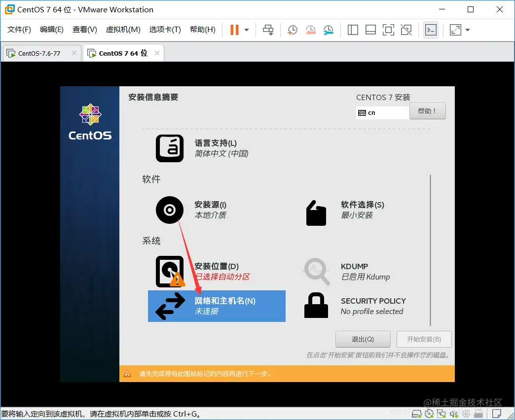Click the 简体中文 (中国) text
The width and height of the screenshot is (515, 420).
221,154
